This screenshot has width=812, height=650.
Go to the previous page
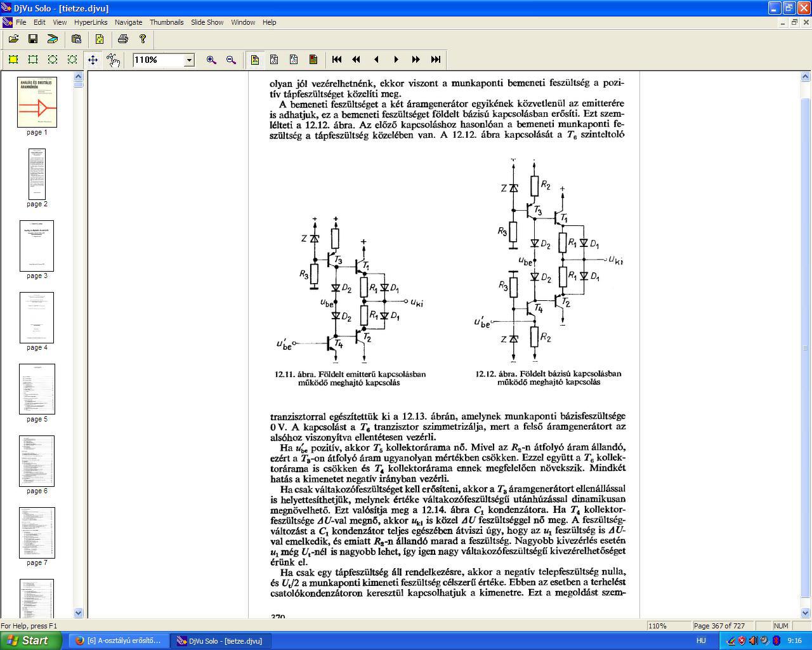pyautogui.click(x=376, y=60)
